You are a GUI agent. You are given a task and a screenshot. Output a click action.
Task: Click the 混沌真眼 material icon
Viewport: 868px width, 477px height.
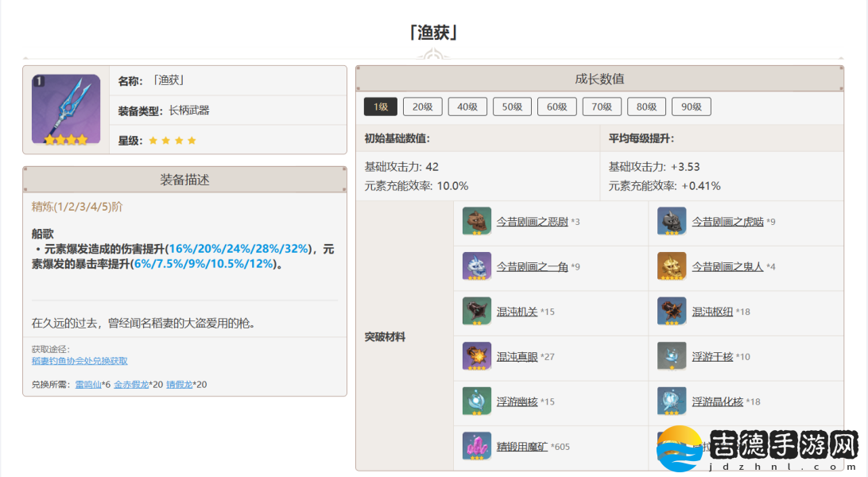pos(475,356)
